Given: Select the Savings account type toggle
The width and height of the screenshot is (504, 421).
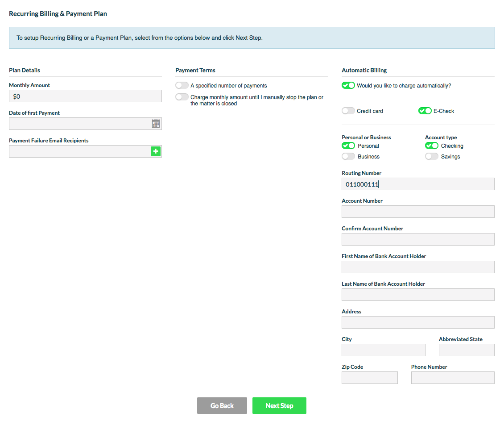Looking at the screenshot, I should pyautogui.click(x=432, y=156).
